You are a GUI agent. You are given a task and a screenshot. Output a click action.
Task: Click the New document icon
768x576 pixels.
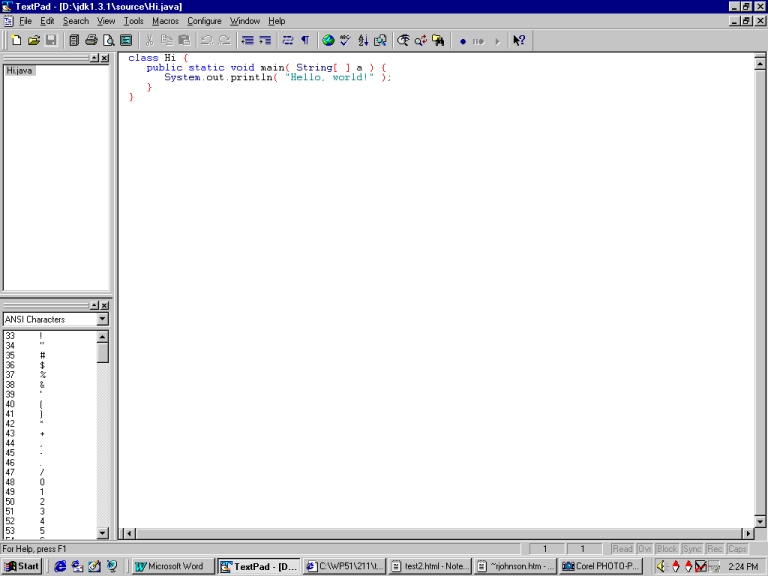point(16,40)
